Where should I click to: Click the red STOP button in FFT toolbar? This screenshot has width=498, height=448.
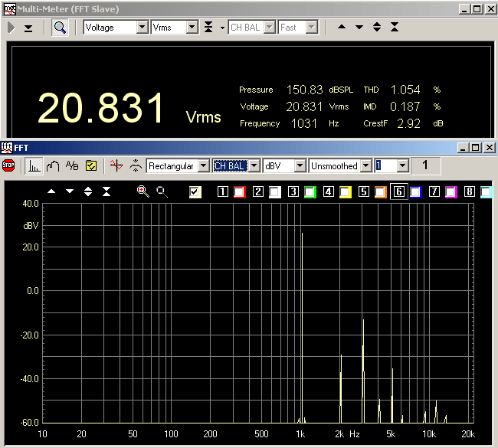[x=9, y=165]
